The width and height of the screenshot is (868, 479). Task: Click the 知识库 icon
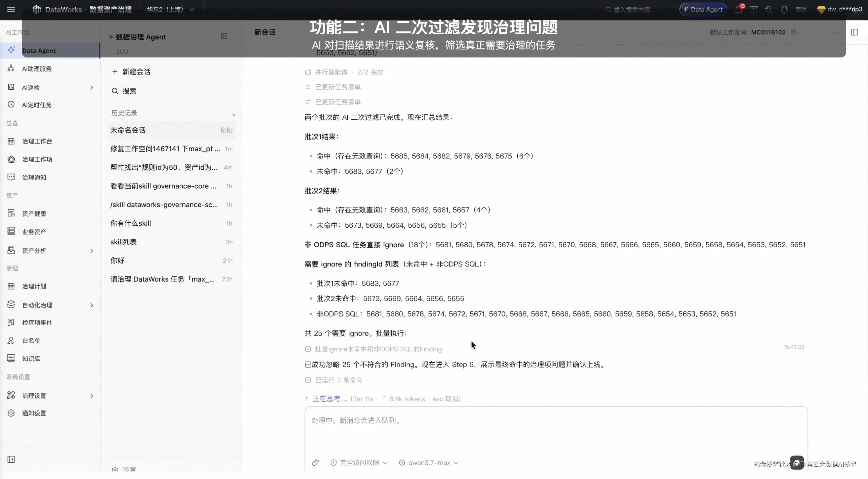(x=11, y=358)
